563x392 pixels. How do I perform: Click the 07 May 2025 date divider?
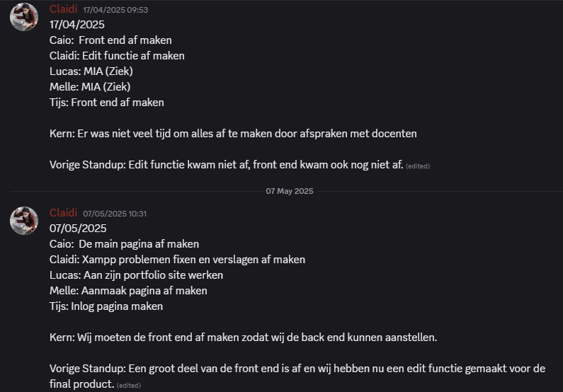pos(289,191)
